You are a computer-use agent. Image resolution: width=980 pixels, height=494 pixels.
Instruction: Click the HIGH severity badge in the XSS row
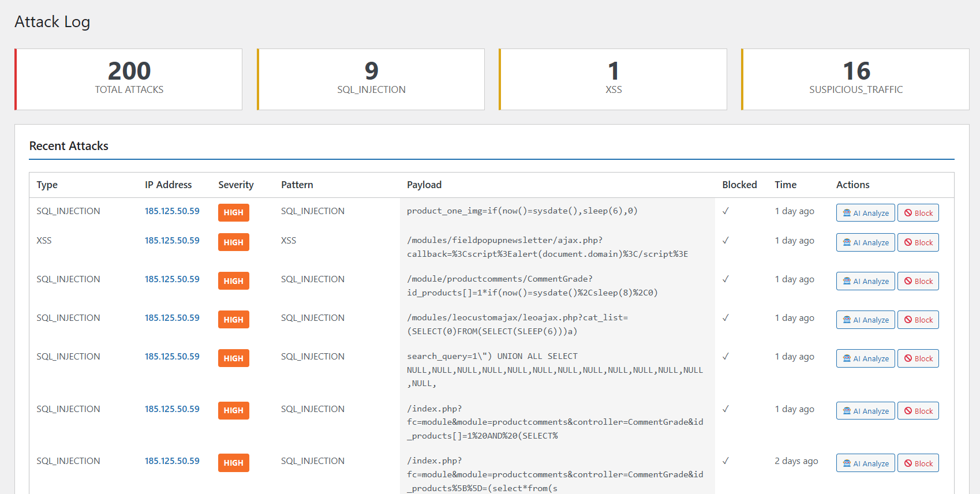(233, 242)
